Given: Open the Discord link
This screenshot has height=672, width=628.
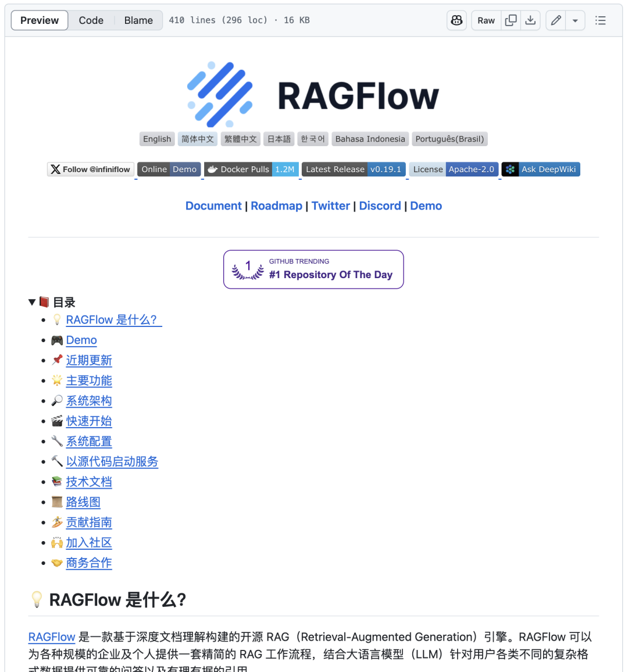Looking at the screenshot, I should coord(380,205).
